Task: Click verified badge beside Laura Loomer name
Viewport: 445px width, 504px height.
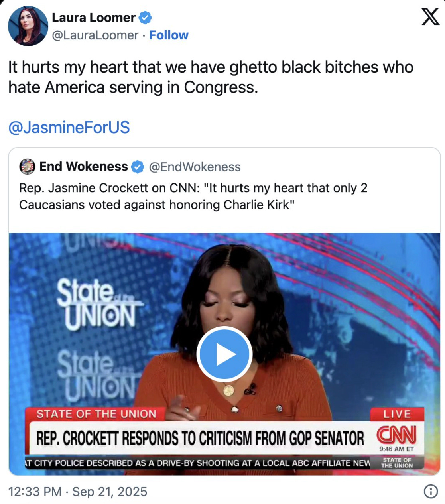Action: [x=145, y=18]
